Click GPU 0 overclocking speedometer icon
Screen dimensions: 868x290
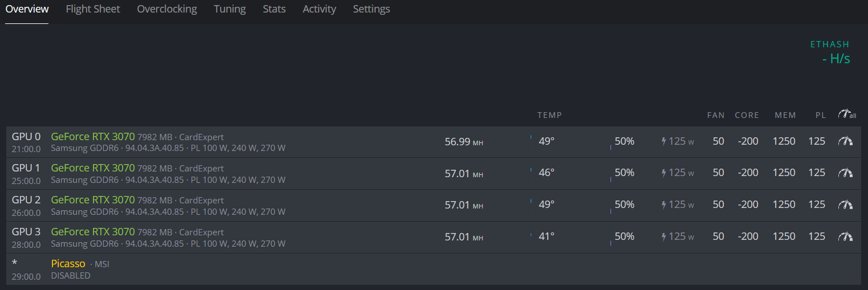(845, 141)
